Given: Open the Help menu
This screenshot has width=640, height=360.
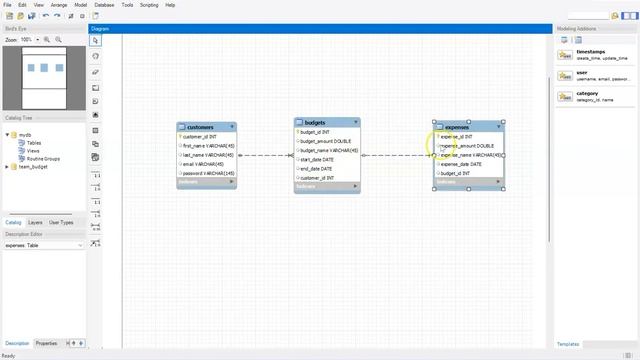Looking at the screenshot, I should (x=170, y=5).
